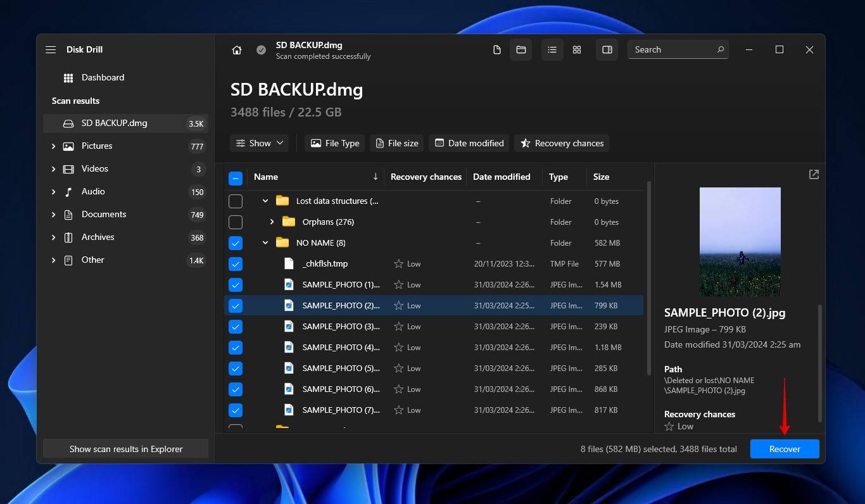Open the Date modified filter
Screen dimensions: 865x504
(x=469, y=143)
